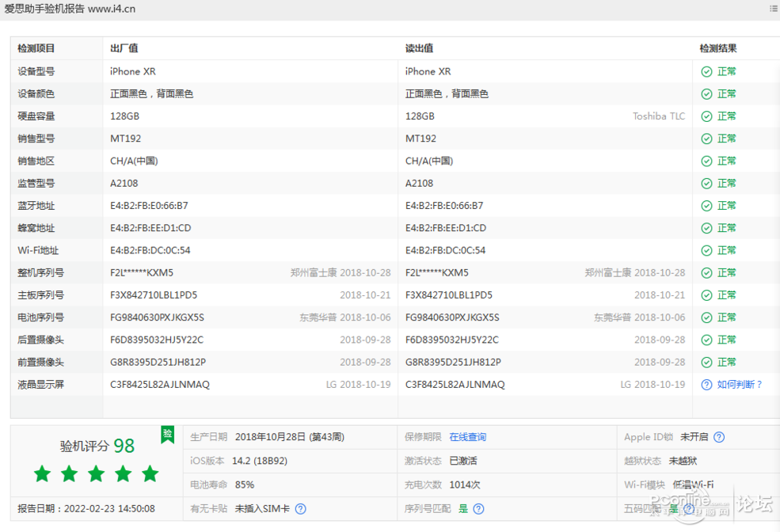Open the 在线查询 warranty link

(467, 437)
